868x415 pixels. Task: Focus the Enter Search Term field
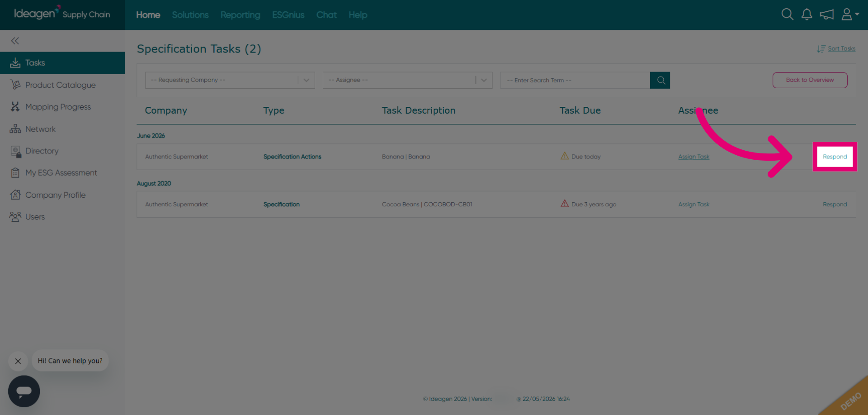coord(575,80)
